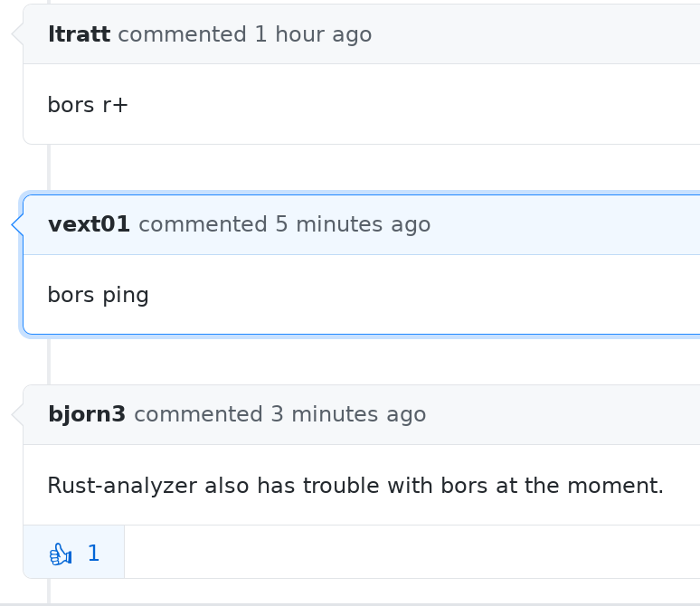Click "commented" in bjorn3's comment header
The height and width of the screenshot is (606, 700).
click(198, 414)
